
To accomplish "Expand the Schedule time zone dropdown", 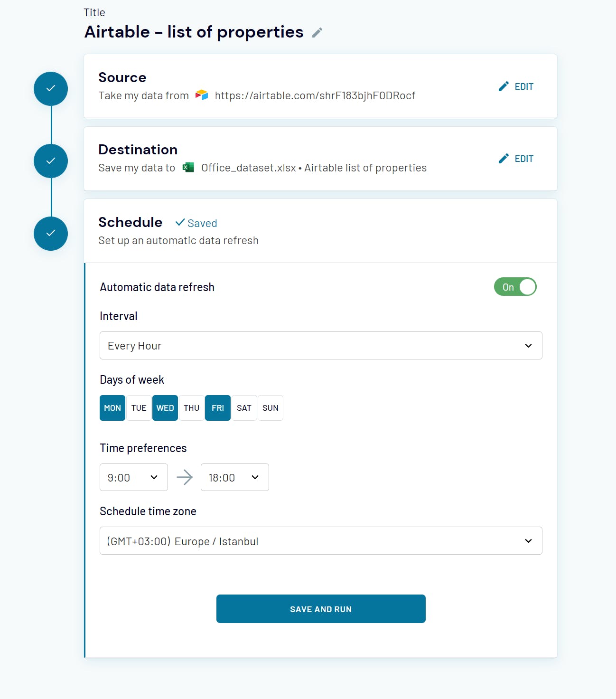I will (x=321, y=541).
